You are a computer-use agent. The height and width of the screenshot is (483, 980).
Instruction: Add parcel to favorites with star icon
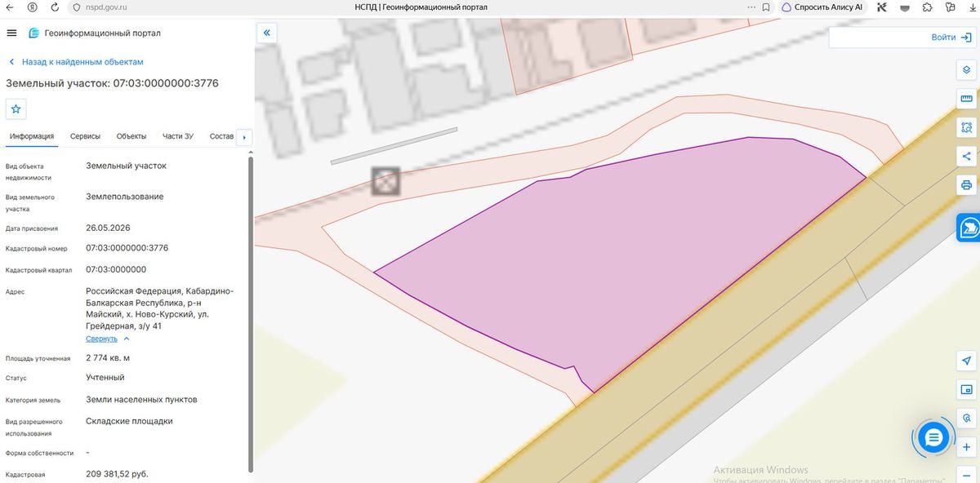[x=16, y=109]
